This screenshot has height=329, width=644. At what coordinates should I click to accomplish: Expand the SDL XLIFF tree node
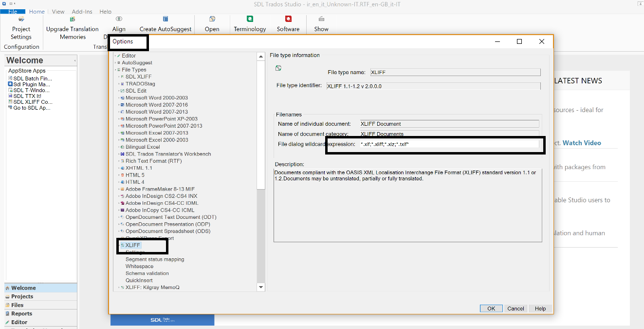pyautogui.click(x=118, y=77)
